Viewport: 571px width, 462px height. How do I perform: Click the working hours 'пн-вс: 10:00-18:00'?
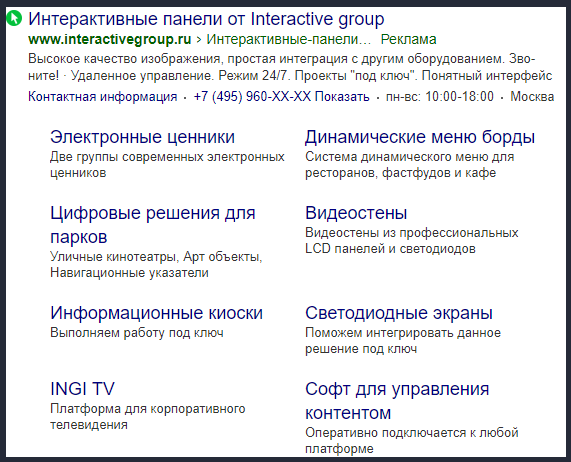(x=440, y=96)
